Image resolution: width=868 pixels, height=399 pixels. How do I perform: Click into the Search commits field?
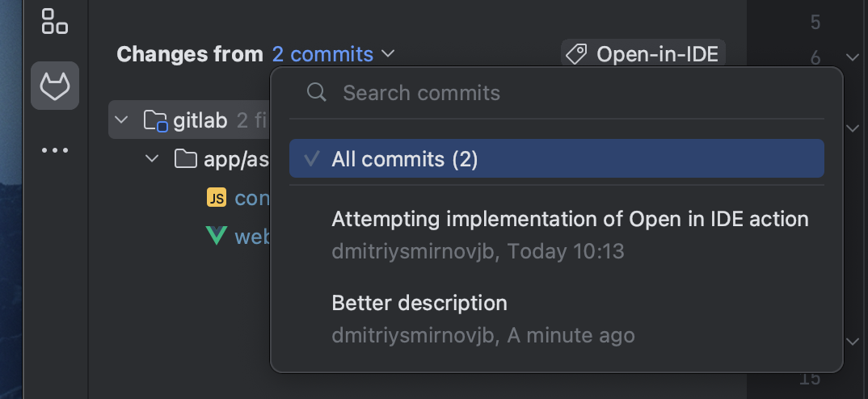[566, 92]
